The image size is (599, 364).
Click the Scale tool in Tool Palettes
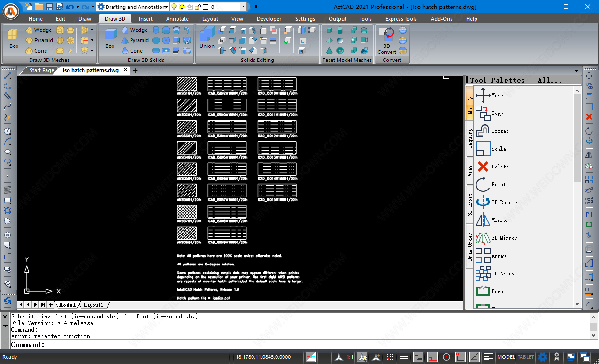coord(491,149)
